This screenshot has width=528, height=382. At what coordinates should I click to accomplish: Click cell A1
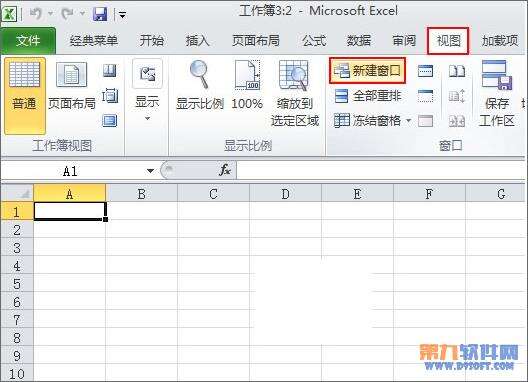point(70,211)
